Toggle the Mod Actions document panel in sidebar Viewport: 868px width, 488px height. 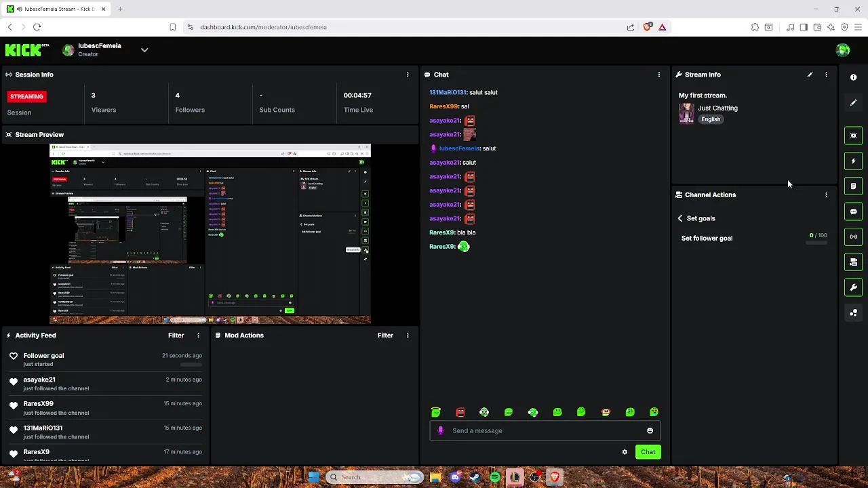coord(854,186)
